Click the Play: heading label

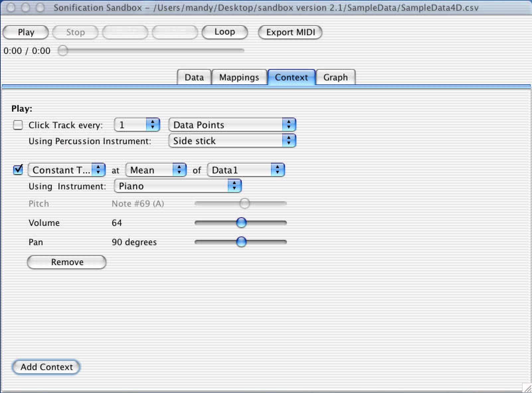pyautogui.click(x=22, y=109)
